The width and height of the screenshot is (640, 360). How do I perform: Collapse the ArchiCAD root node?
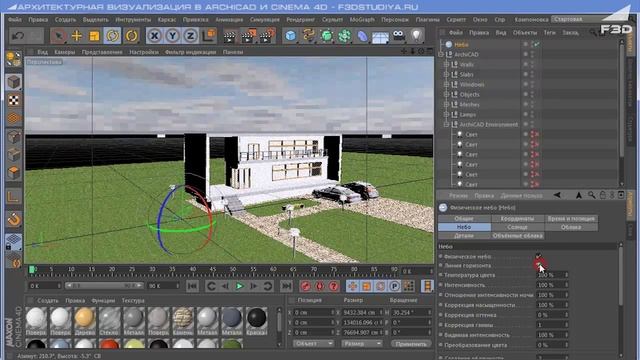[x=441, y=54]
